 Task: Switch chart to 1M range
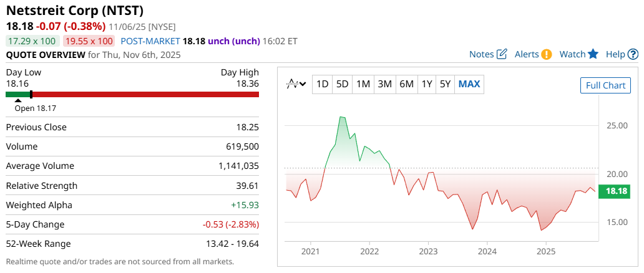(x=363, y=84)
